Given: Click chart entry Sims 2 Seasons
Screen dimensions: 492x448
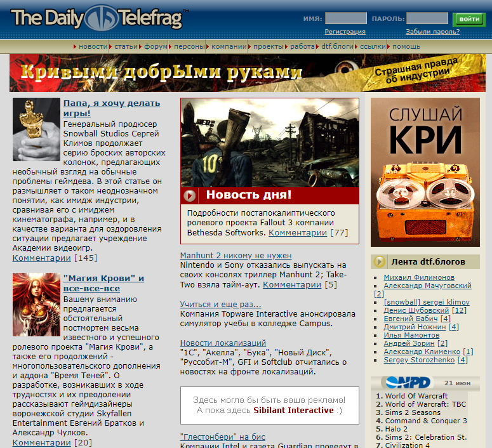Looking at the screenshot, I should 413,412.
